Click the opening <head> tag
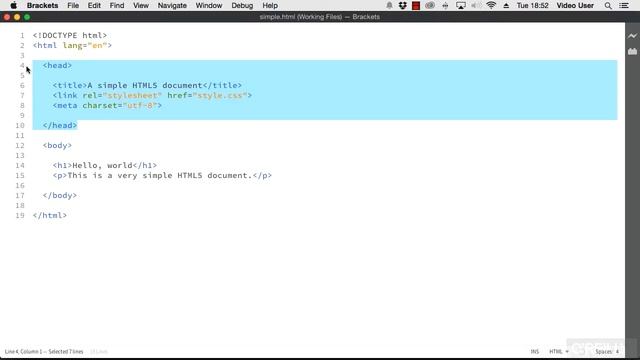 tap(57, 65)
